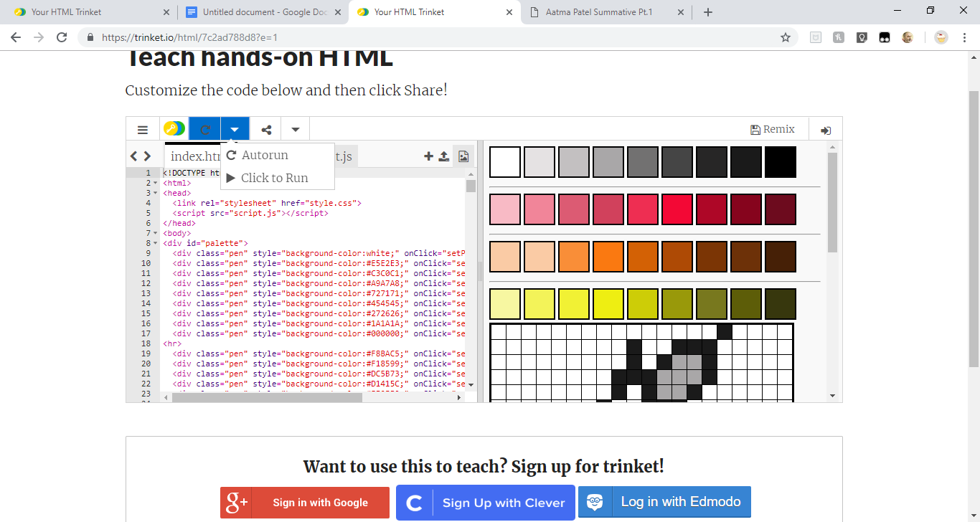
Task: Click the blue Run refresh button
Action: [205, 130]
